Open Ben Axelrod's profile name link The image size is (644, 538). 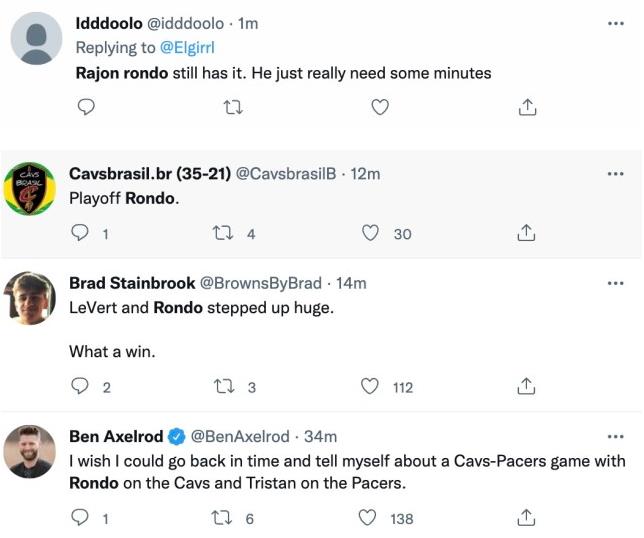tap(114, 437)
